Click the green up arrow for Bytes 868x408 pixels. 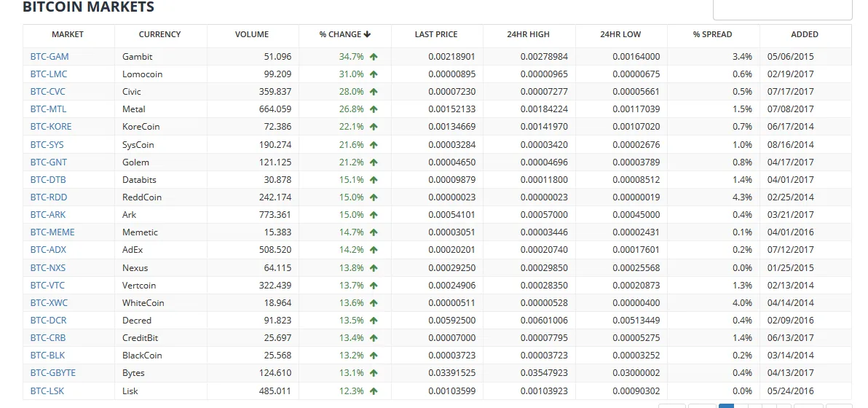click(x=374, y=373)
